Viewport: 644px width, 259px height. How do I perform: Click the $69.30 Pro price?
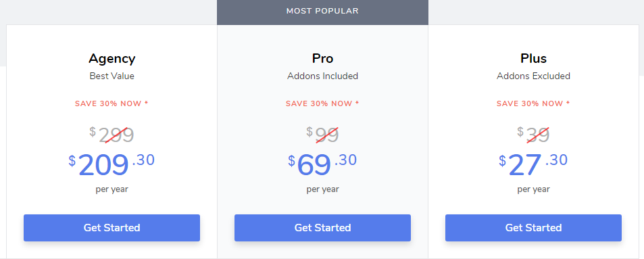click(x=322, y=164)
